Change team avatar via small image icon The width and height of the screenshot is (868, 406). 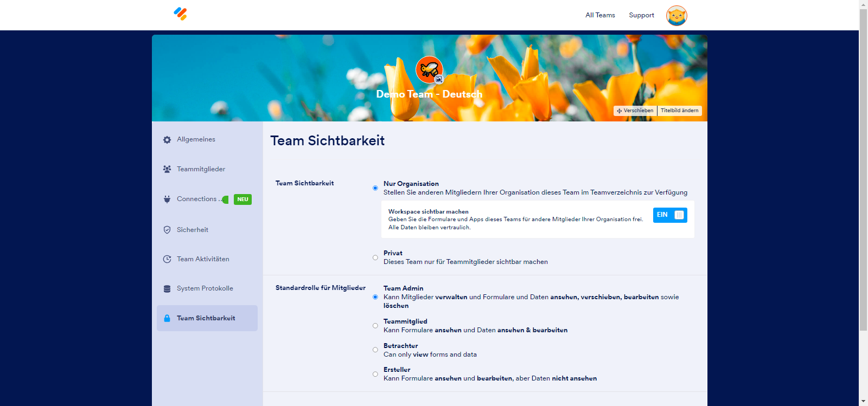click(x=439, y=79)
